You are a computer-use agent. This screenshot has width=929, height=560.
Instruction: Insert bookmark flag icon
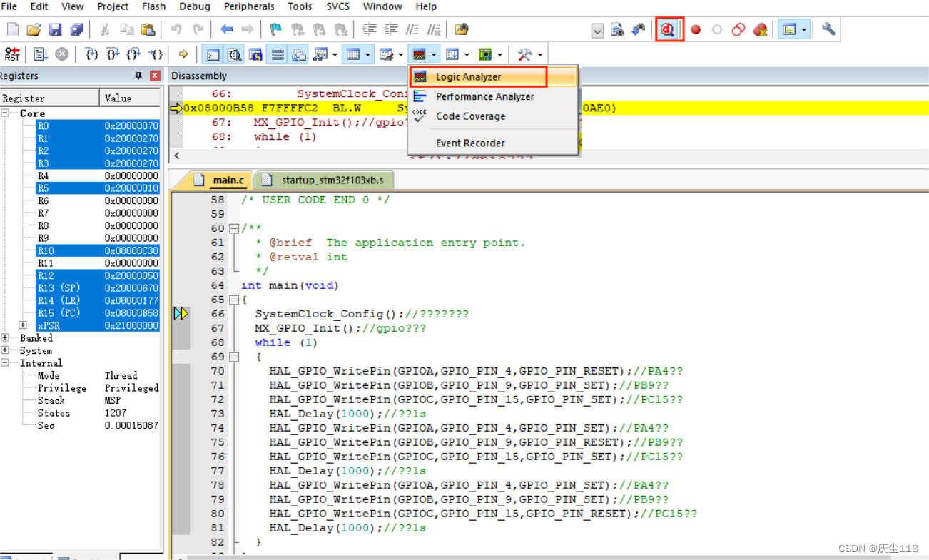coord(275,29)
